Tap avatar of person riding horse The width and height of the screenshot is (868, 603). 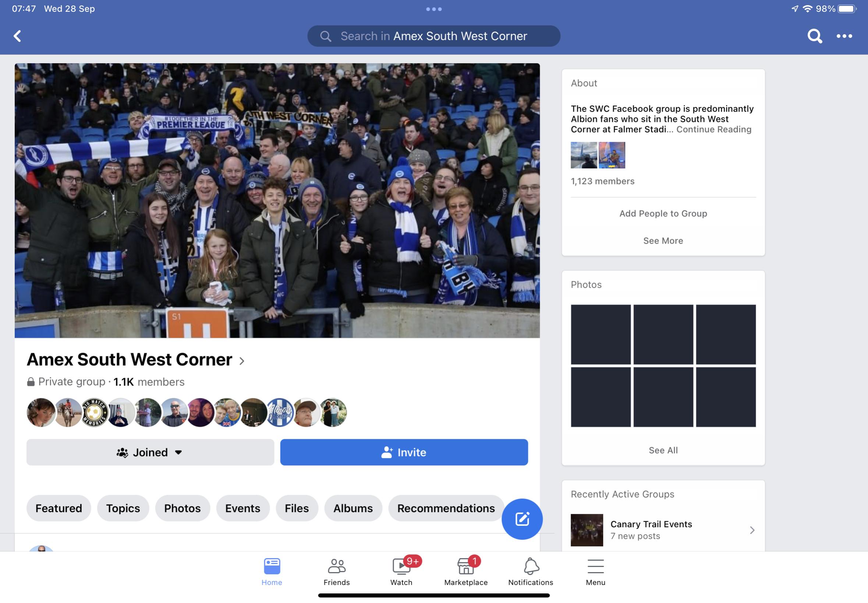click(68, 412)
